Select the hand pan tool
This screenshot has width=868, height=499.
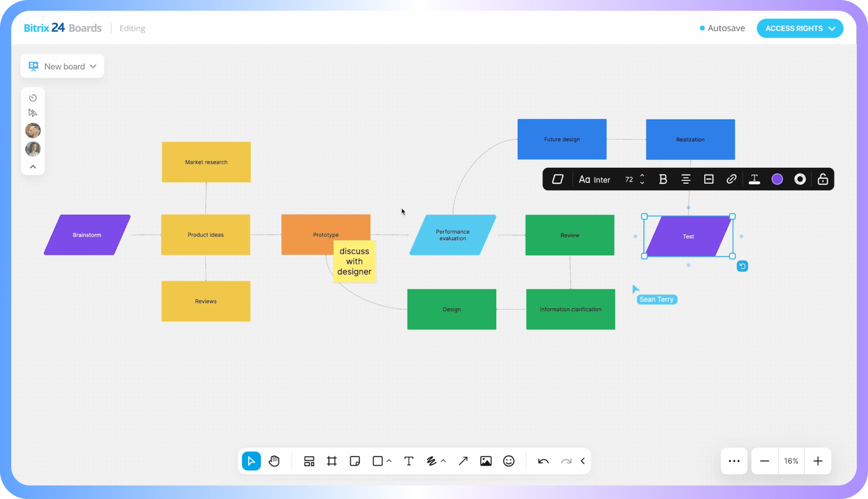coord(274,461)
